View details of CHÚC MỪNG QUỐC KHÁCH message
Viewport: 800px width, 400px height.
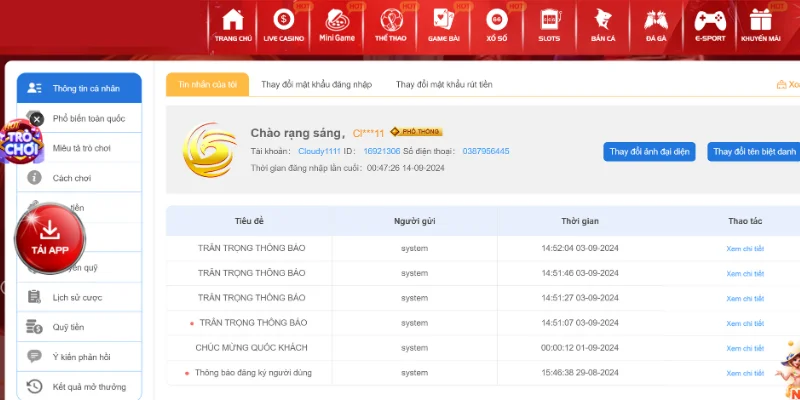(744, 348)
